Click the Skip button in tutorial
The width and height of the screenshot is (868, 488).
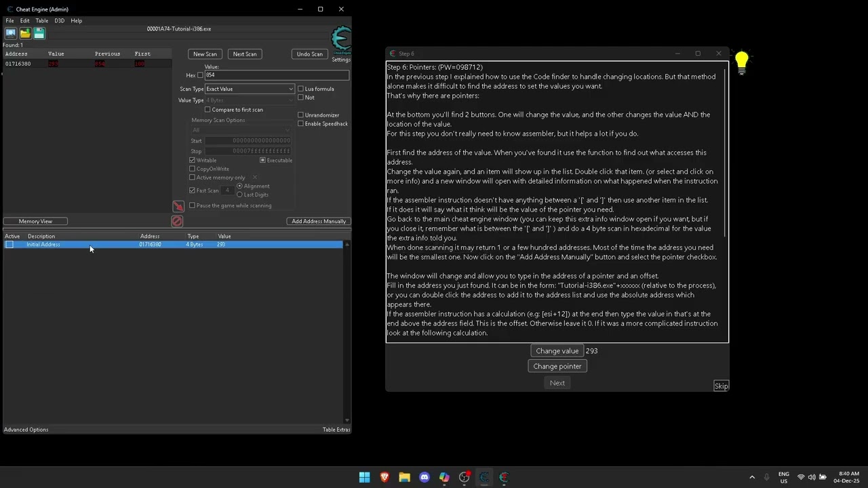721,386
